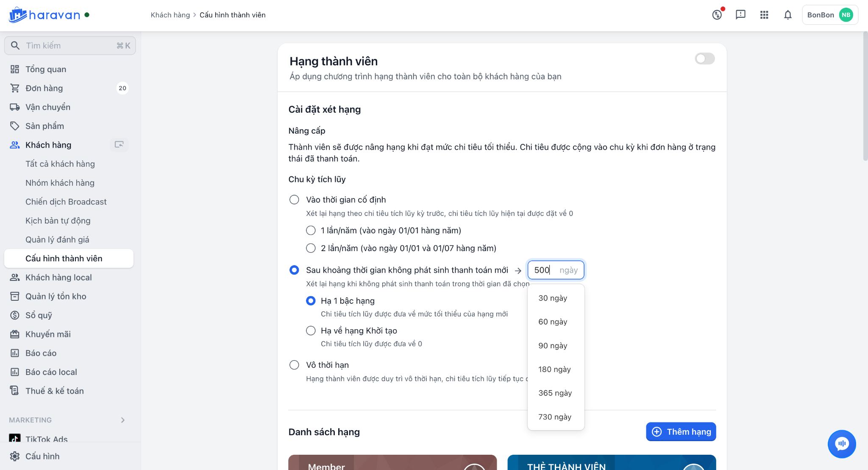The width and height of the screenshot is (868, 470).
Task: Click the Sản phẩm tag icon
Action: pyautogui.click(x=15, y=126)
